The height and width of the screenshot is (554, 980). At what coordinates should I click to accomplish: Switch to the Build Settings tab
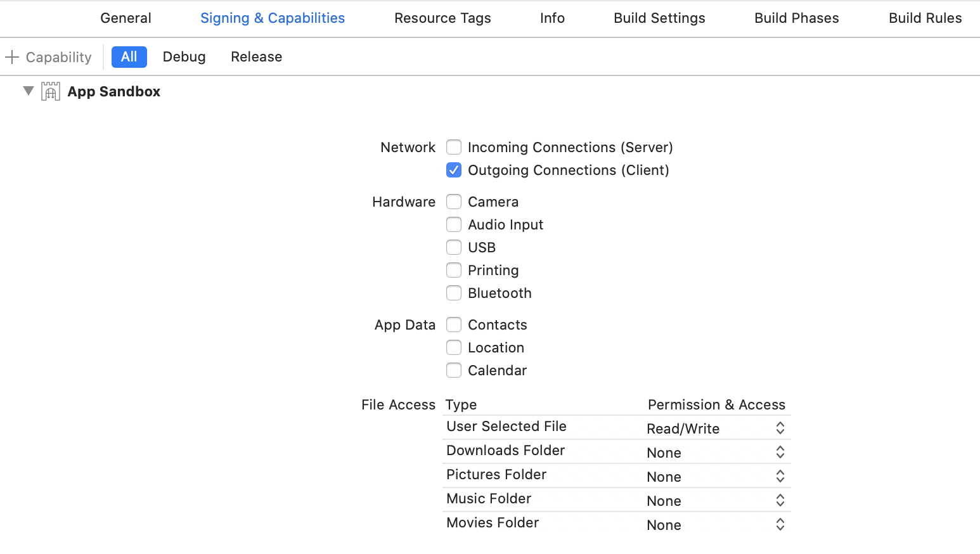pos(659,18)
